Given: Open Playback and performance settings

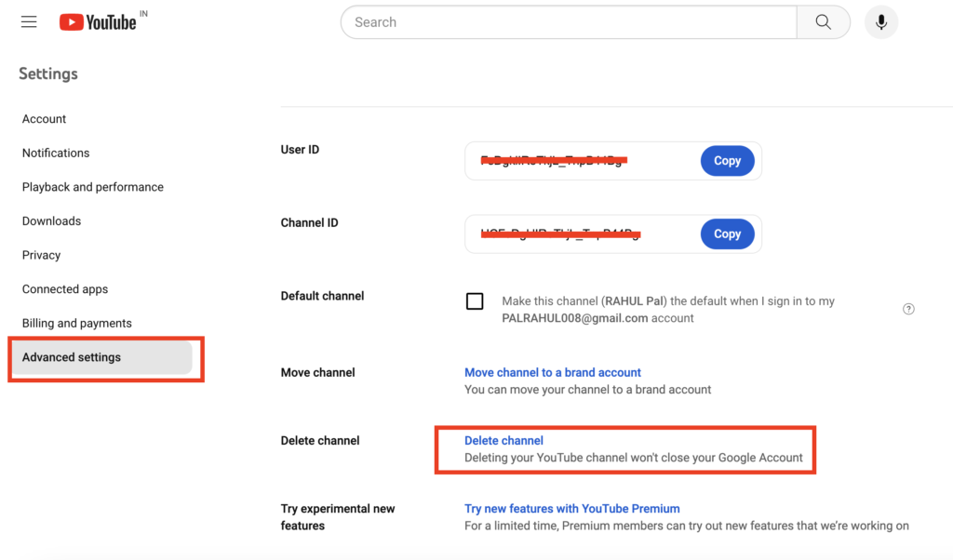Looking at the screenshot, I should tap(92, 186).
